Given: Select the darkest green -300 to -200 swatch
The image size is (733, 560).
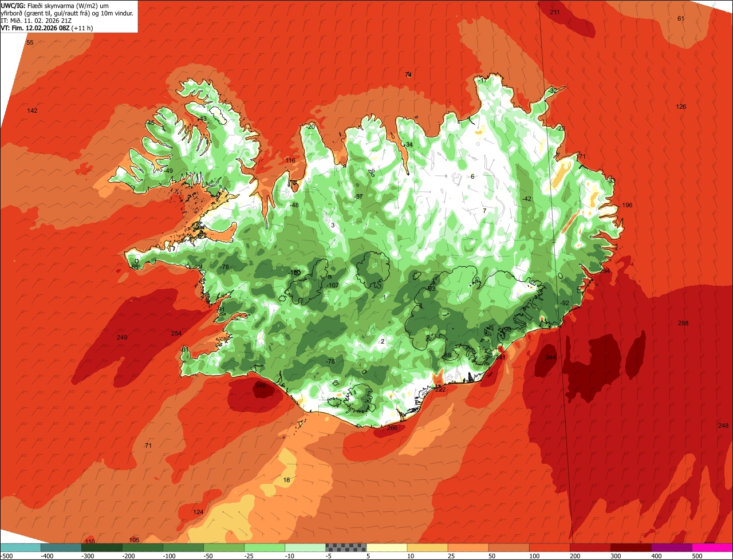Looking at the screenshot, I should pos(101,547).
